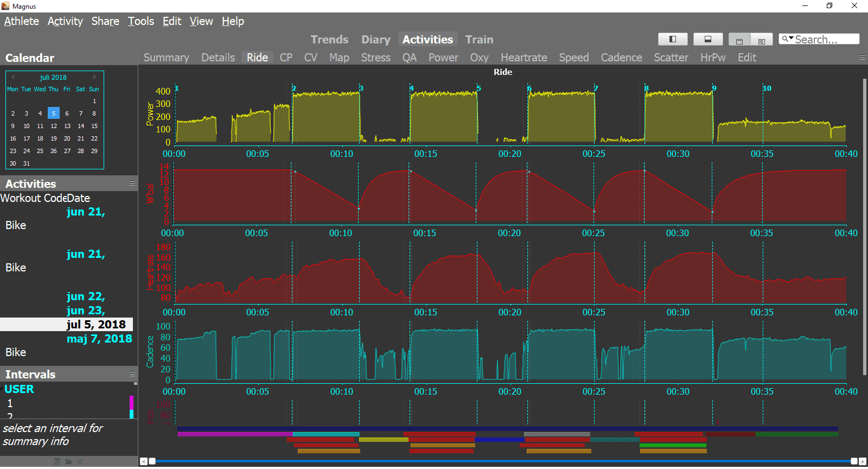Image resolution: width=868 pixels, height=469 pixels.
Task: Open the Intervals panel menu icon
Action: click(132, 374)
